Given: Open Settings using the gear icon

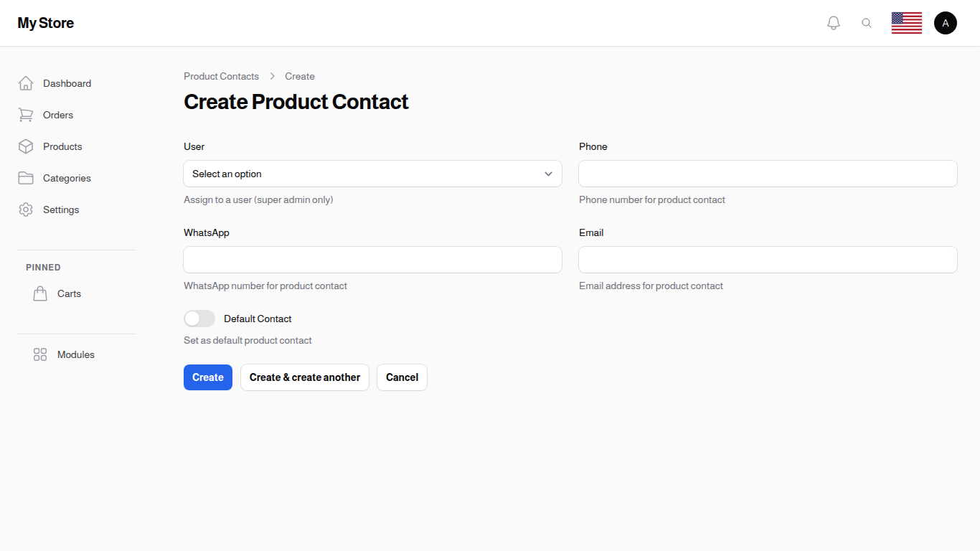Looking at the screenshot, I should [x=26, y=209].
